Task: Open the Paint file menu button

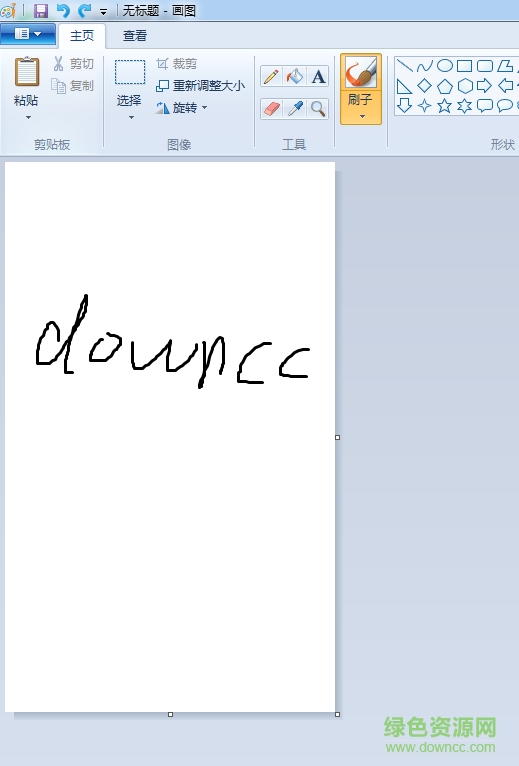Action: (x=28, y=34)
